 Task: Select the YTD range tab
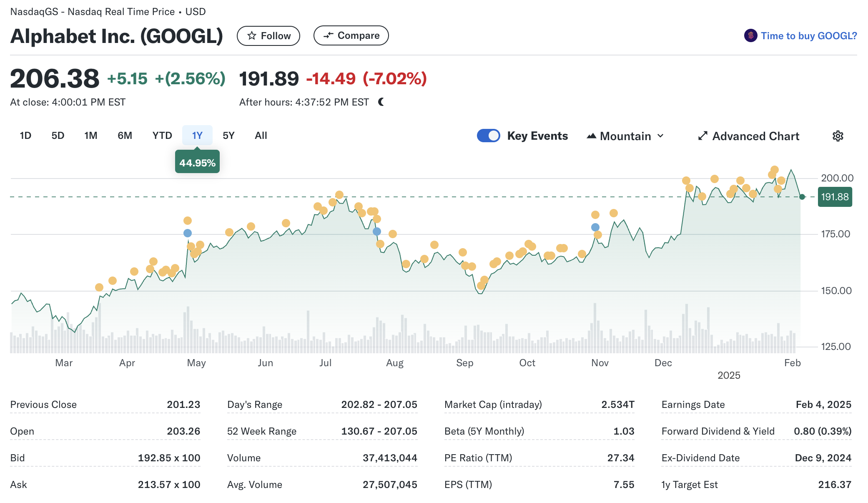pyautogui.click(x=162, y=136)
